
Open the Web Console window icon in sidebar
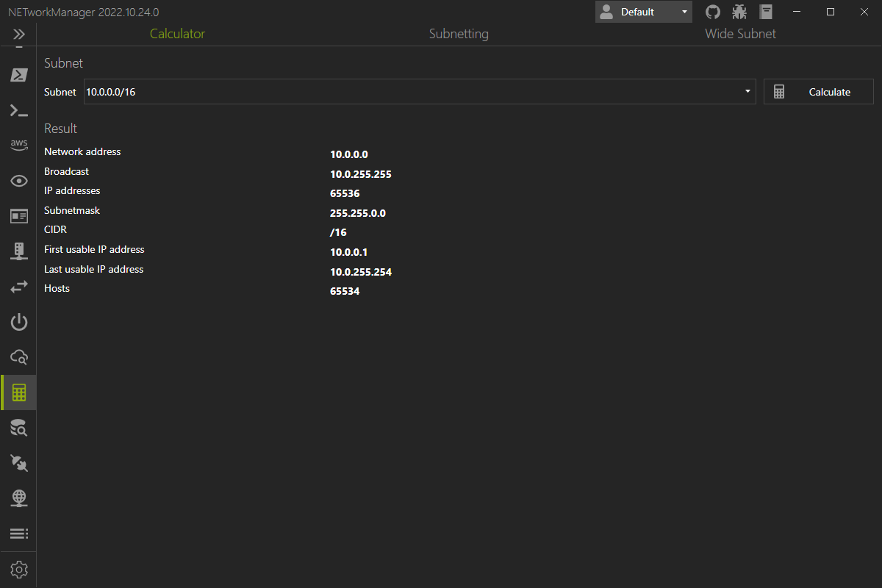pos(19,215)
